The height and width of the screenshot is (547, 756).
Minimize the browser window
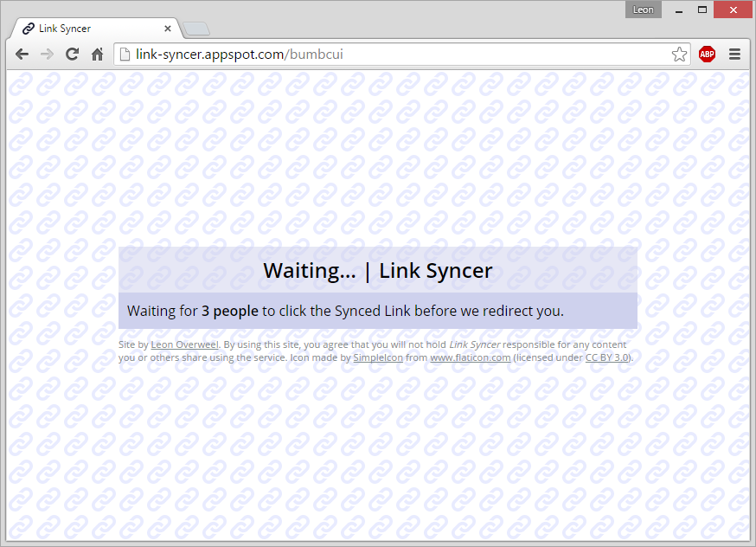[x=679, y=10]
